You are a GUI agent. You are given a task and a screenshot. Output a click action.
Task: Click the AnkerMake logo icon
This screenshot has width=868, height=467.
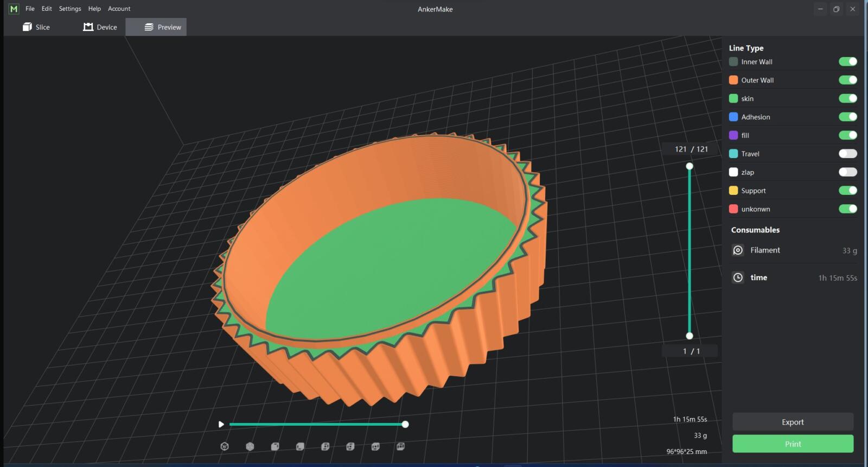14,9
